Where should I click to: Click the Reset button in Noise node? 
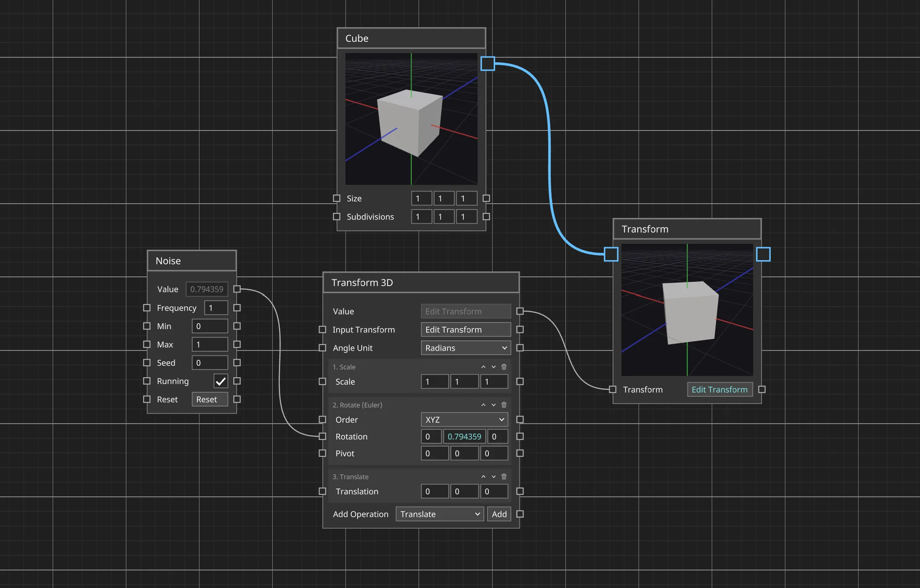click(210, 399)
